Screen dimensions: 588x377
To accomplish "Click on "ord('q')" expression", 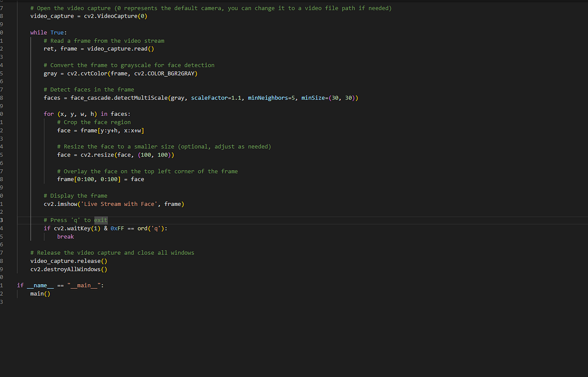I will click(150, 228).
